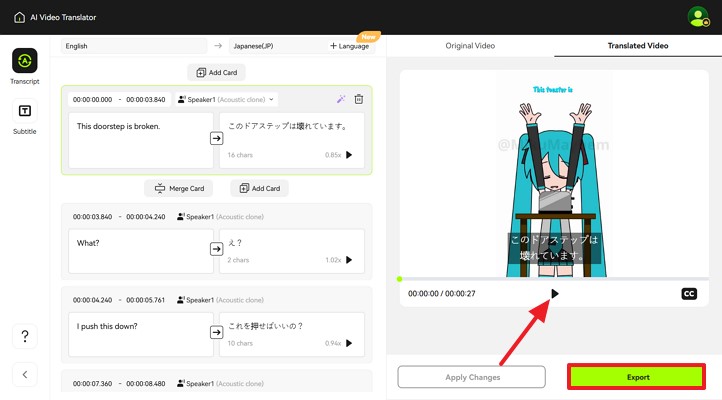The width and height of the screenshot is (722, 400).
Task: Collapse sidebar with left chevron icon
Action: [25, 375]
